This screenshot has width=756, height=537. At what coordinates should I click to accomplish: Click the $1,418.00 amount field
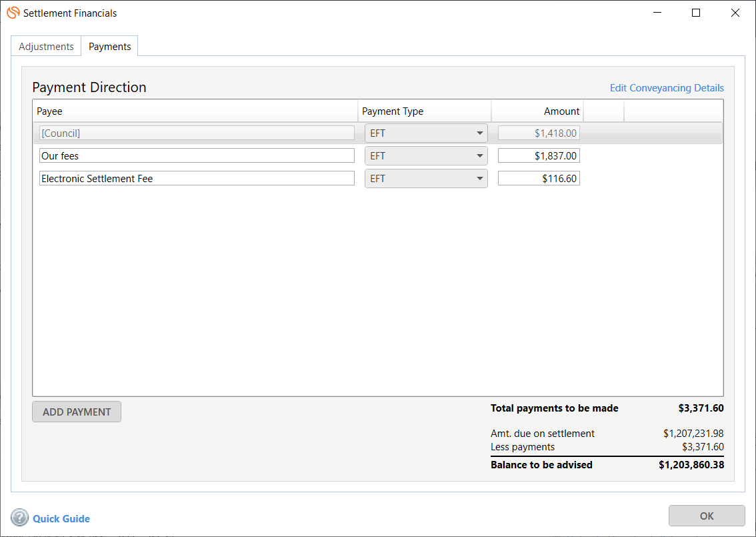pos(539,133)
